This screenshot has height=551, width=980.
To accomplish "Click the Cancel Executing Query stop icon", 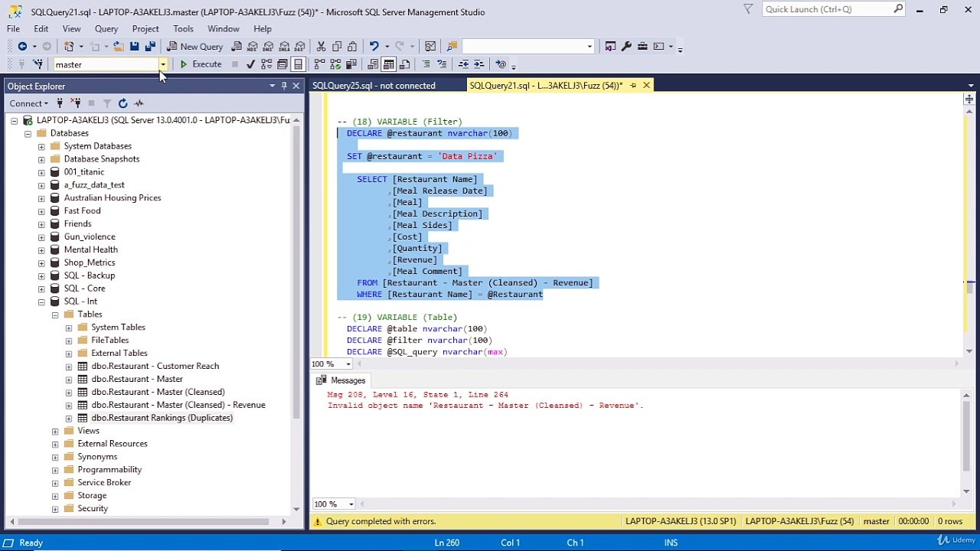I will pos(235,64).
